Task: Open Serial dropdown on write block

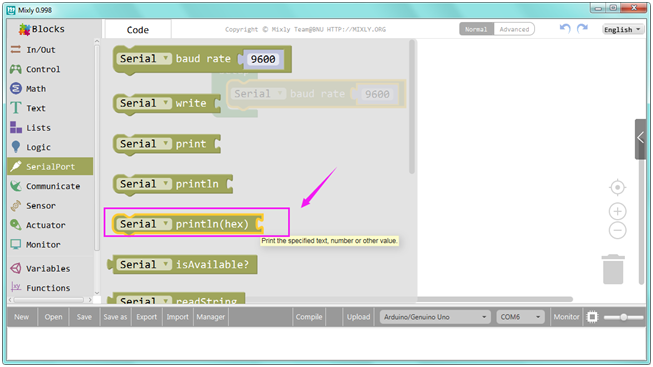Action: coord(144,103)
